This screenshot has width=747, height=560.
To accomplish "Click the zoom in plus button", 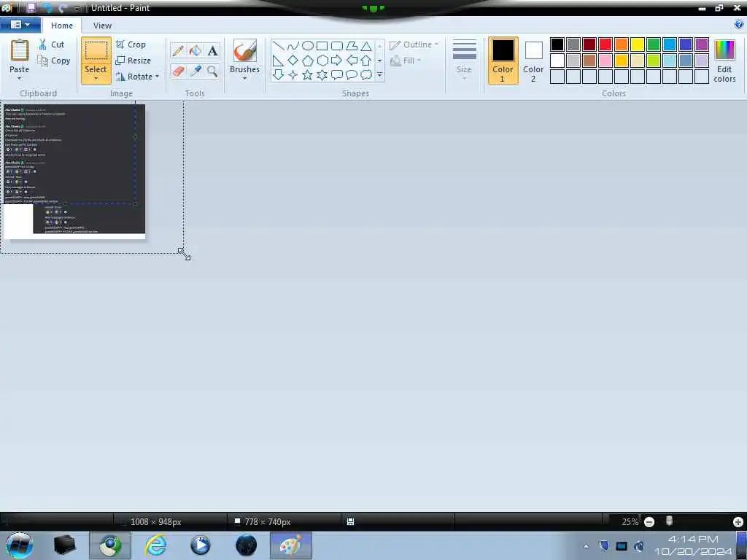I will click(738, 522).
